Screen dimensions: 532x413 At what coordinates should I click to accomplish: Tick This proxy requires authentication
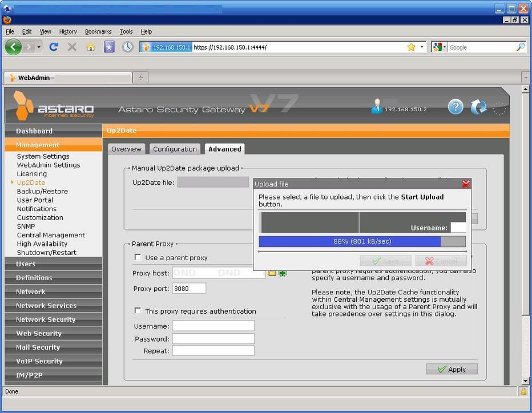(x=138, y=311)
